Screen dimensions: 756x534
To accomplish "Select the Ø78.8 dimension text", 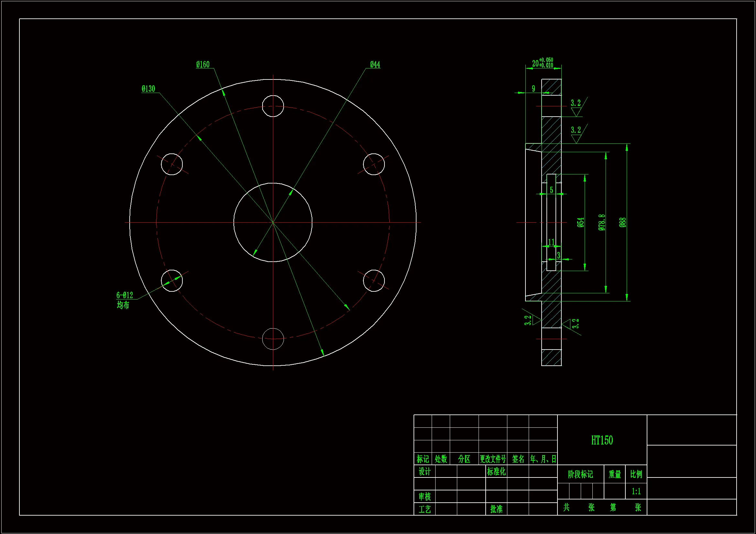I will [601, 222].
